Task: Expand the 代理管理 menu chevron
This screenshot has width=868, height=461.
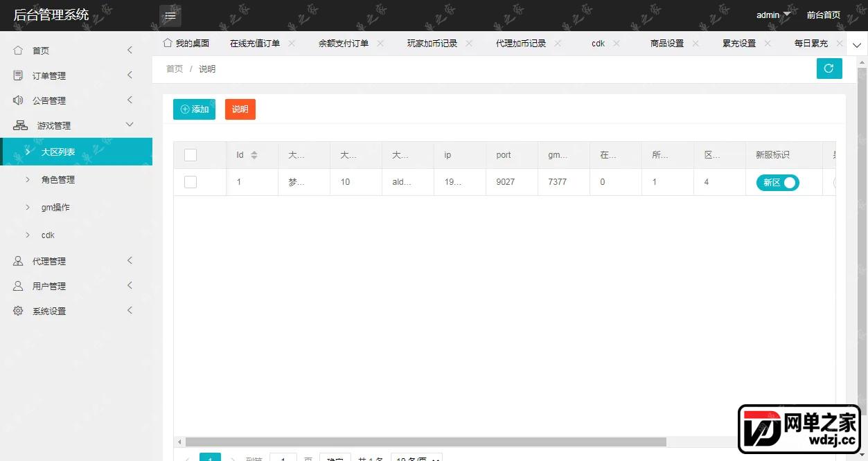Action: pyautogui.click(x=130, y=261)
